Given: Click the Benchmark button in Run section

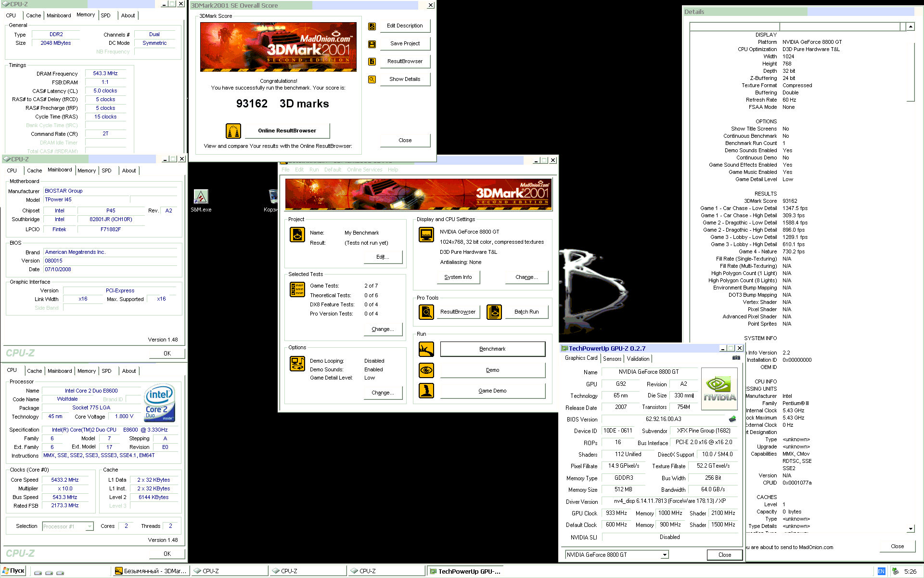Looking at the screenshot, I should coord(492,349).
